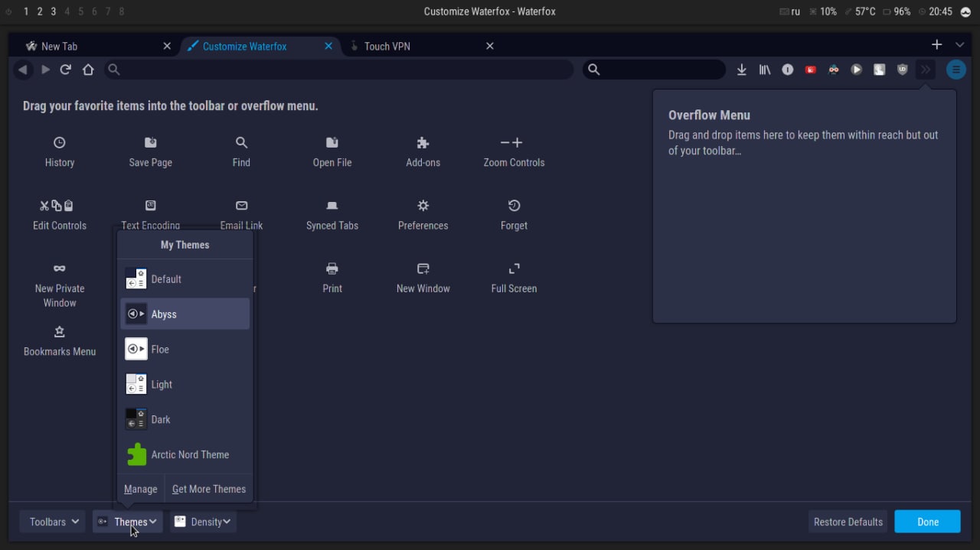
Task: Click the 96% battery indicator
Action: pyautogui.click(x=897, y=11)
